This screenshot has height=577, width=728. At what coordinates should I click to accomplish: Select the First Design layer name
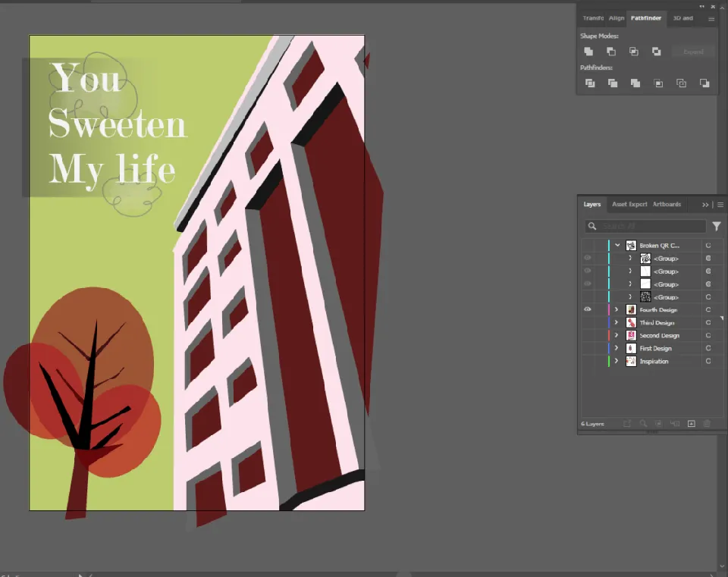655,348
